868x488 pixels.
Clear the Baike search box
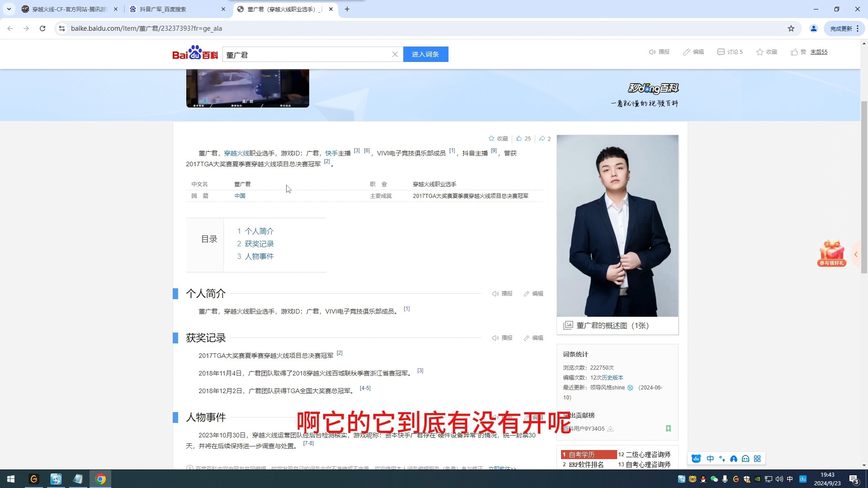395,54
